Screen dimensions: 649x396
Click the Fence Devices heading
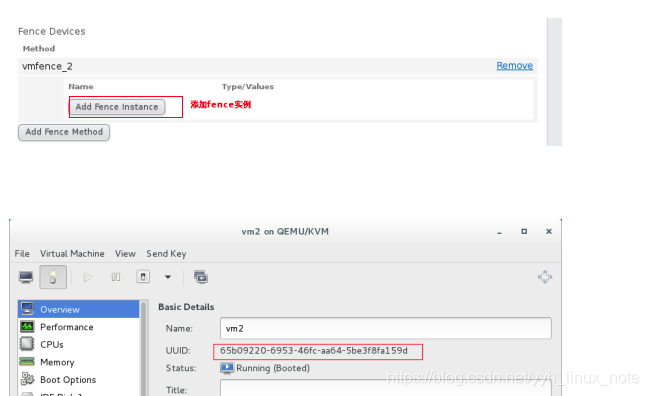[x=52, y=31]
